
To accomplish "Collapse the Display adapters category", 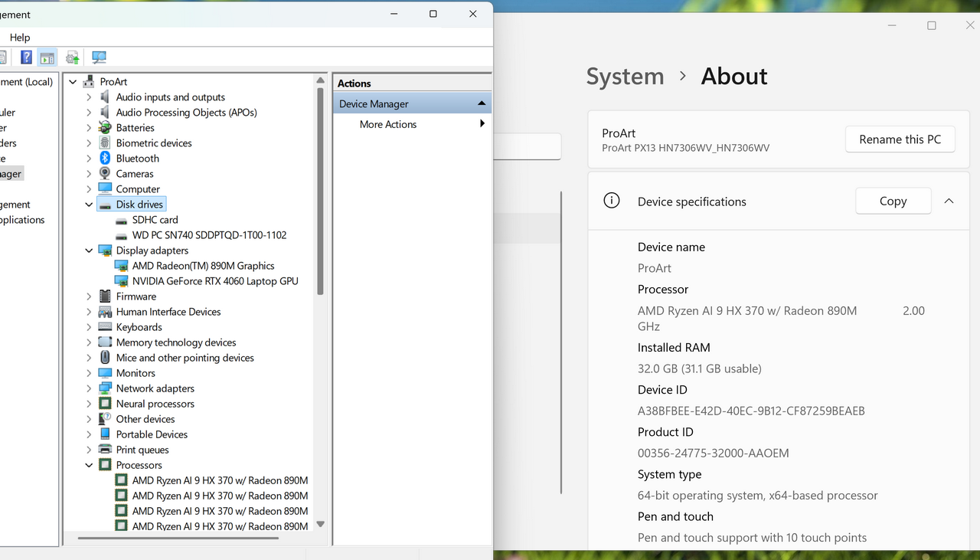I will (x=89, y=251).
